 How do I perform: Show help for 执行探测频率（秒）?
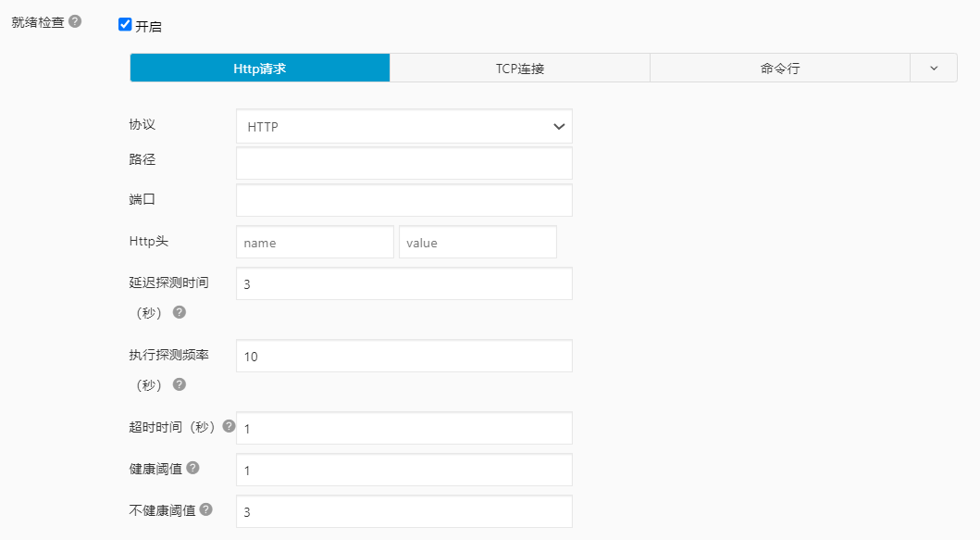(180, 384)
